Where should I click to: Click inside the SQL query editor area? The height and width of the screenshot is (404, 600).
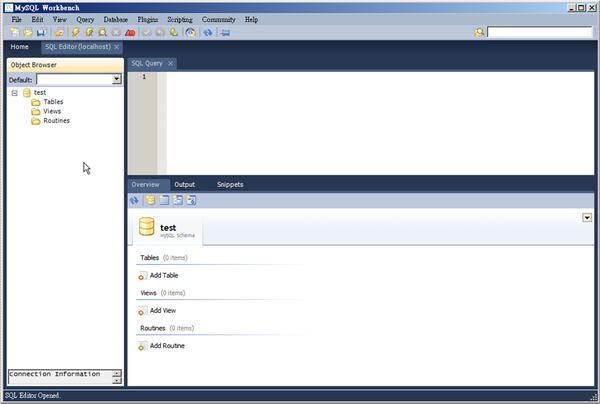(x=380, y=123)
